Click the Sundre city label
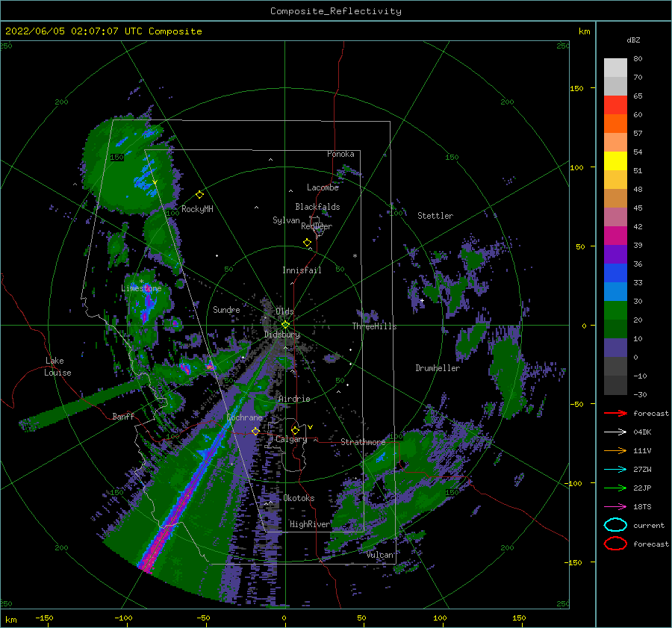The height and width of the screenshot is (628, 672). [x=226, y=309]
